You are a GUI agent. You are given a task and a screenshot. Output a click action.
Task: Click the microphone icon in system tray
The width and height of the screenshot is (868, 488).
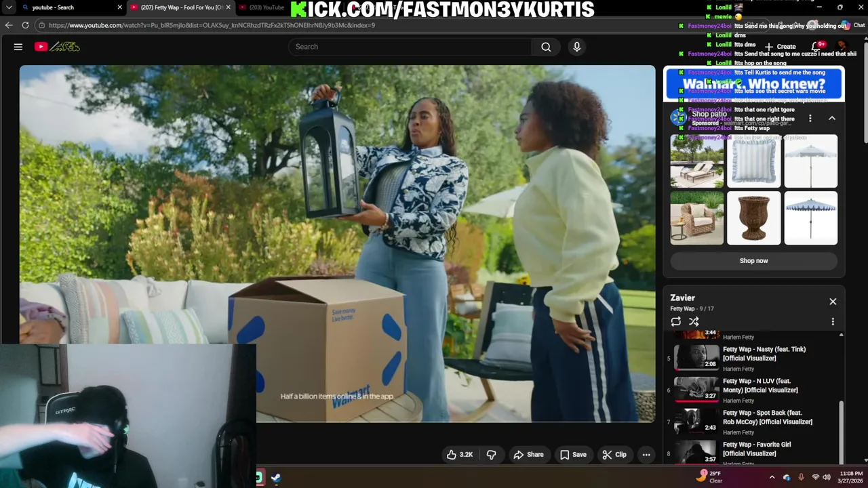(801, 478)
